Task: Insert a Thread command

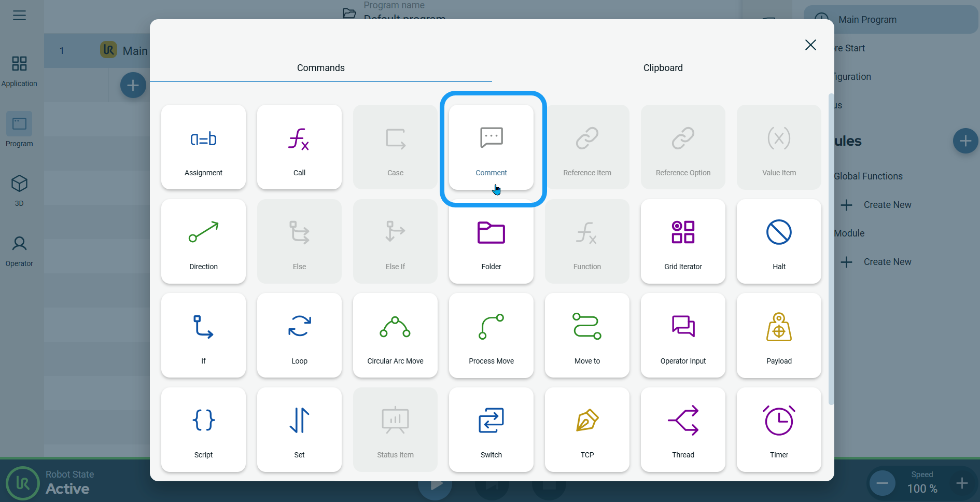Action: tap(683, 429)
